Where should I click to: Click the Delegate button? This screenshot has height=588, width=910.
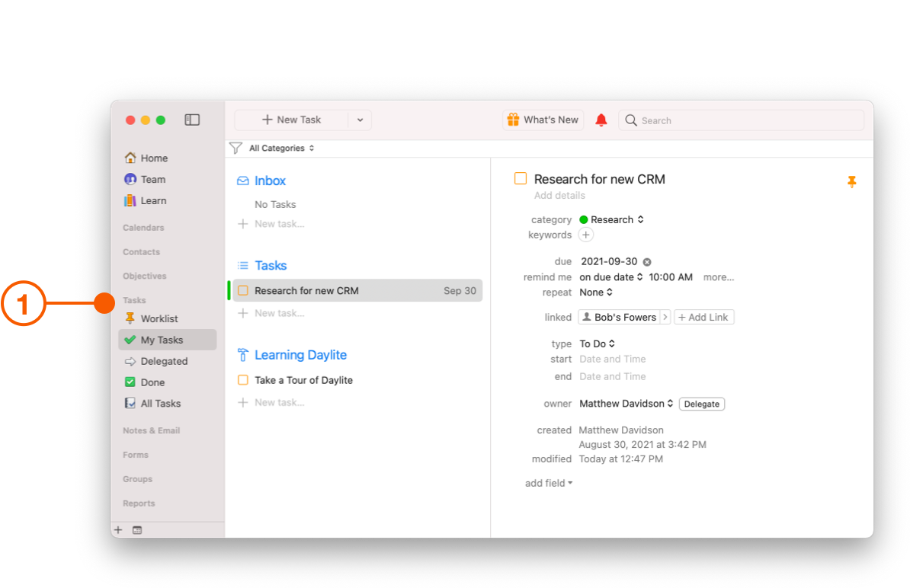pos(701,404)
